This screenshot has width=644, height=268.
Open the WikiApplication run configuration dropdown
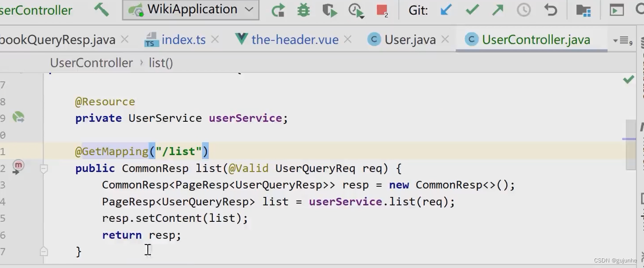tap(191, 10)
